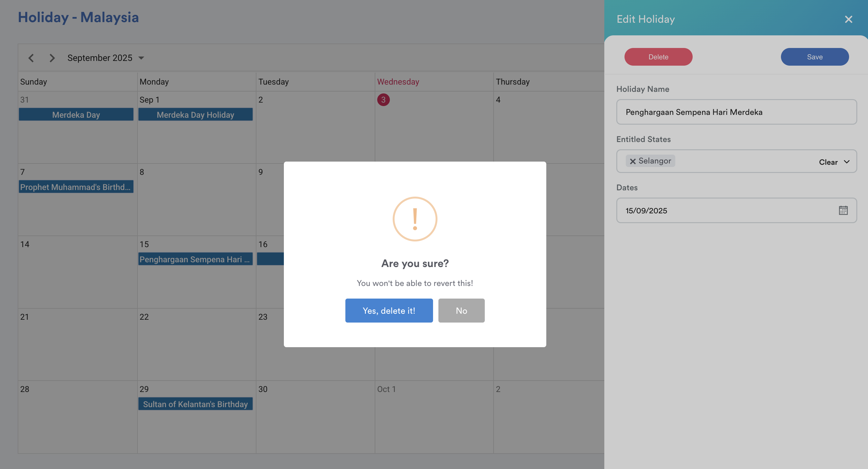Image resolution: width=868 pixels, height=469 pixels.
Task: Click today's date marker 3
Action: (x=383, y=100)
